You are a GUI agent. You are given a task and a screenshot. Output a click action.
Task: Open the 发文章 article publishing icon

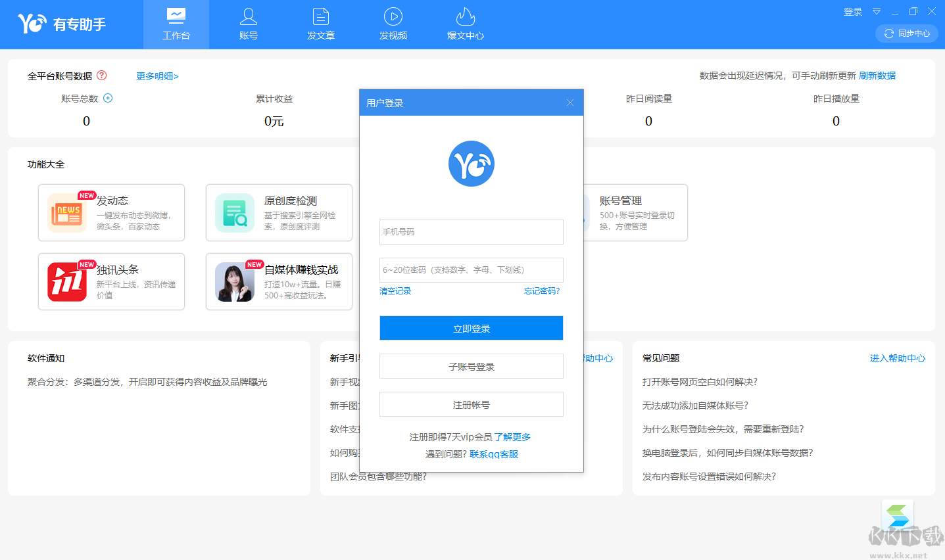click(321, 16)
